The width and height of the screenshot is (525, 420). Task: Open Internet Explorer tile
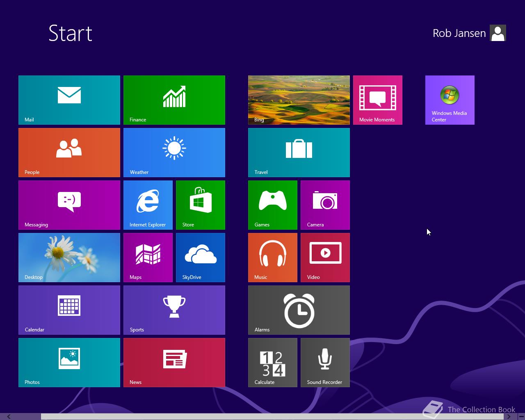[148, 205]
